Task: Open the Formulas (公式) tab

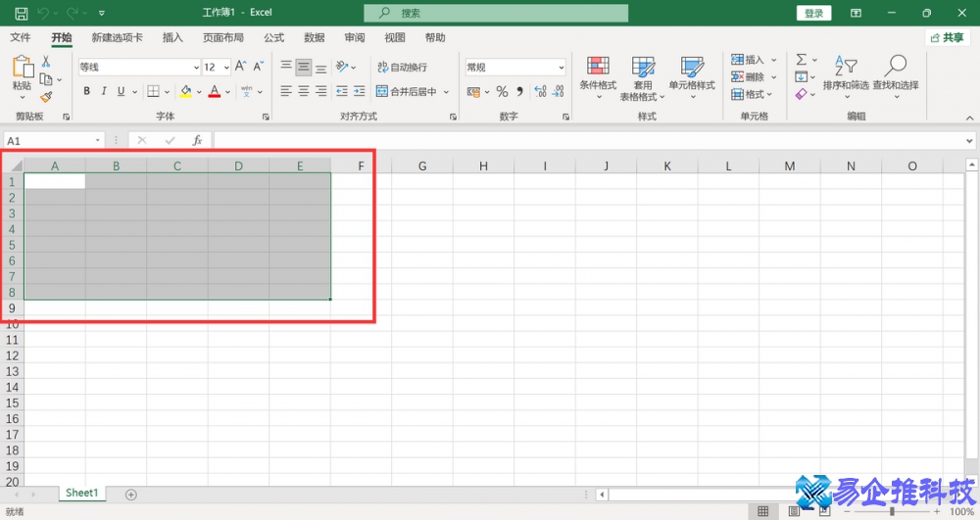Action: tap(273, 38)
